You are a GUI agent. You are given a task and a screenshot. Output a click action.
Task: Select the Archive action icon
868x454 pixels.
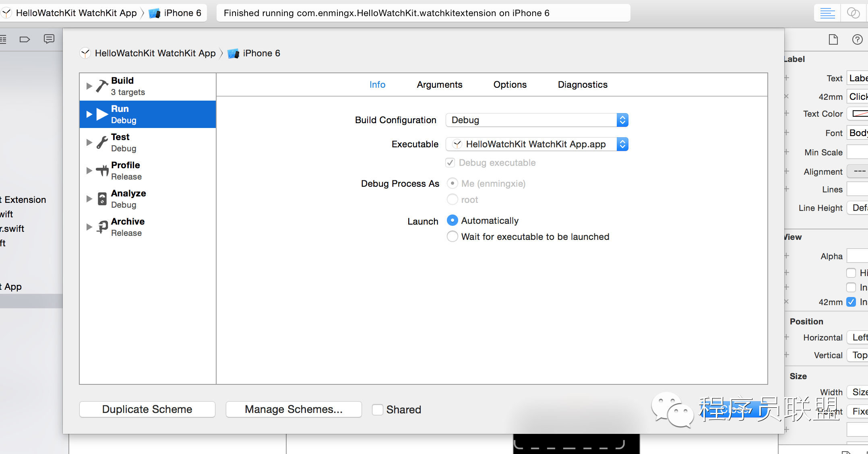pos(102,227)
